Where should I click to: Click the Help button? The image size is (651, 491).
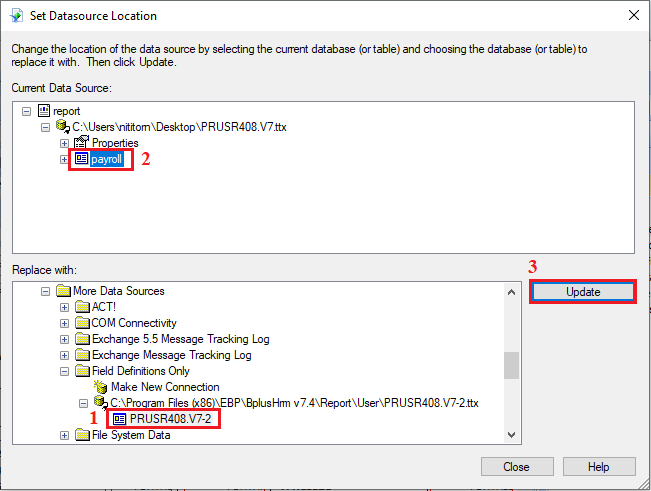(598, 467)
